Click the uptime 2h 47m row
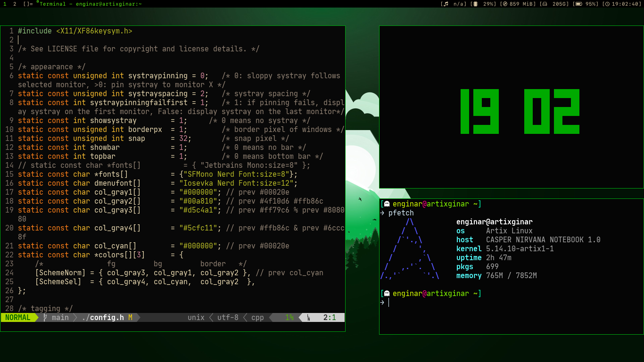Viewport: 644px width, 362px height. (484, 258)
